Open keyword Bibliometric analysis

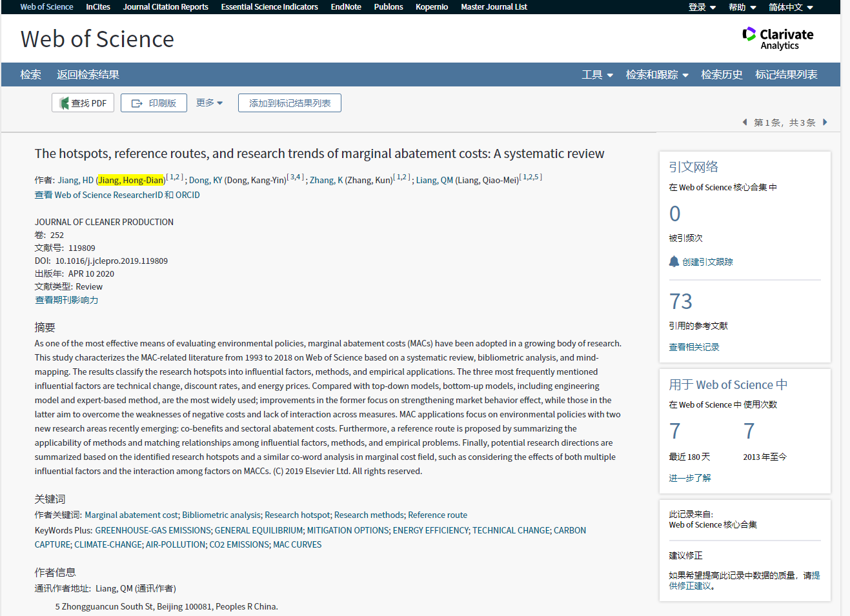(221, 515)
